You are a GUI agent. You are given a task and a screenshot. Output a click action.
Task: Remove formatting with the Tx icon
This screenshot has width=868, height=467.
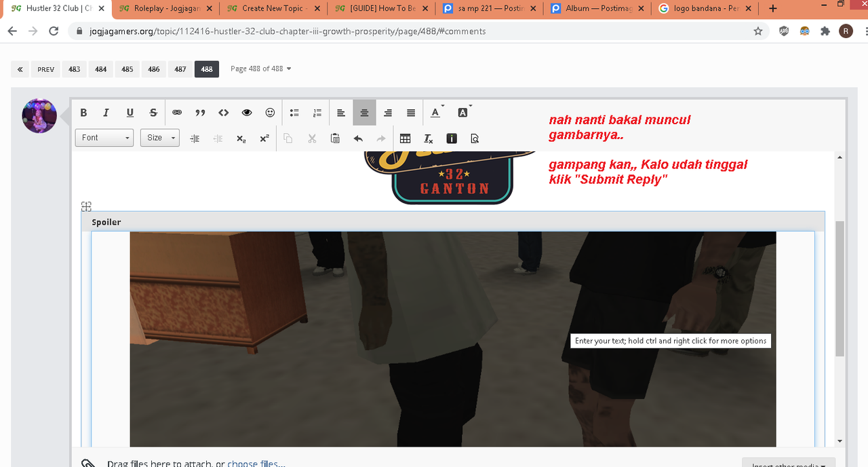[x=429, y=138]
